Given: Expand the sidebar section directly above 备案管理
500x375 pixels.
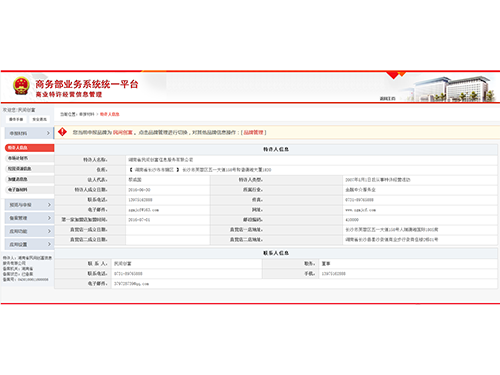Looking at the screenshot, I should coord(29,205).
